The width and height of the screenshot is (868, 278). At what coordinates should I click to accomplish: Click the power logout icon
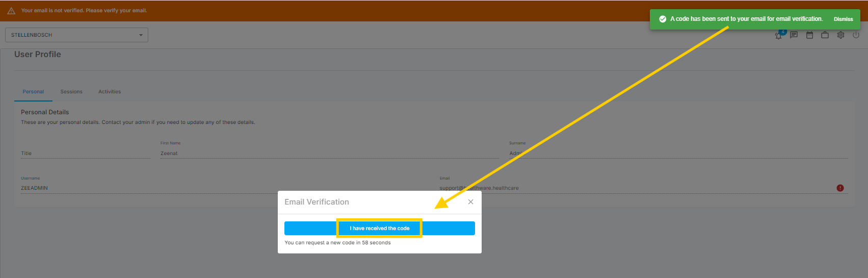tap(856, 35)
